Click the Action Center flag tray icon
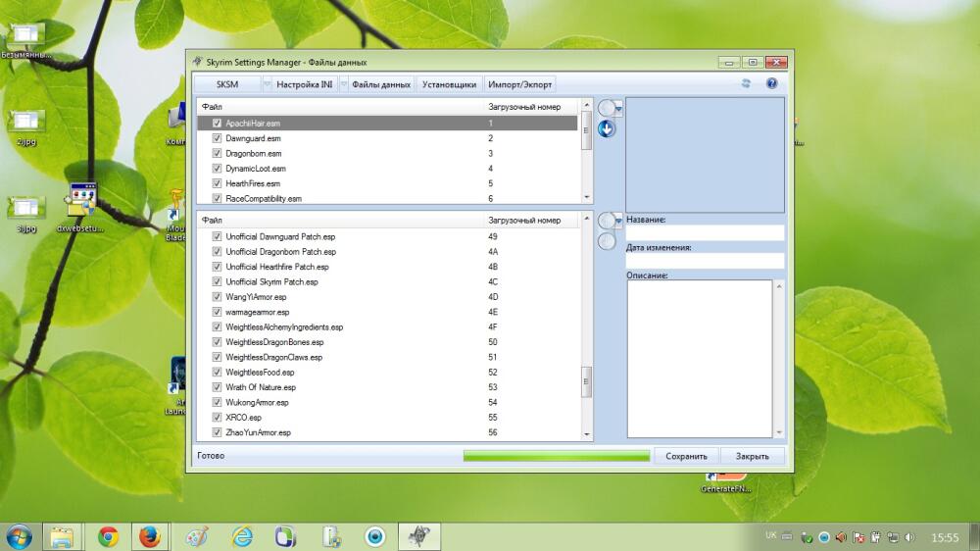 [x=858, y=537]
